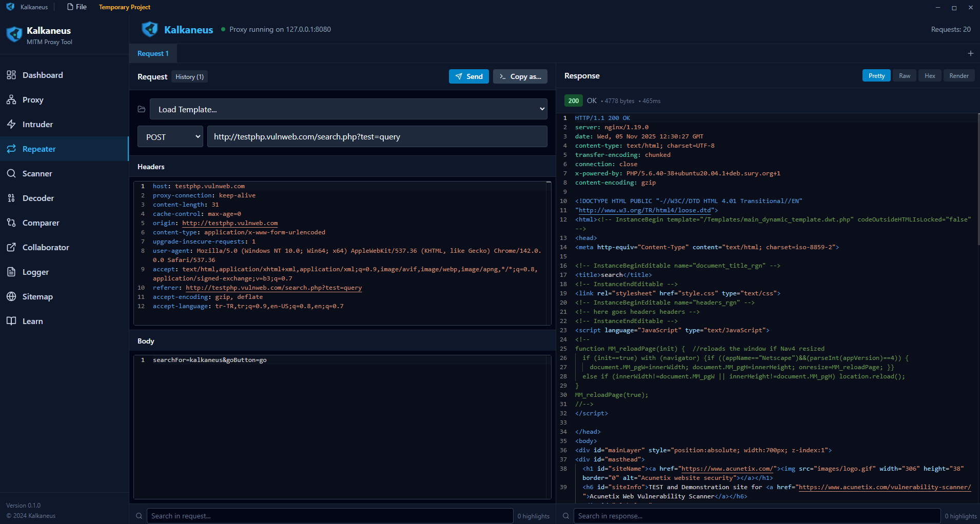Select the Request 1 tab
This screenshot has height=524, width=980.
click(x=152, y=53)
